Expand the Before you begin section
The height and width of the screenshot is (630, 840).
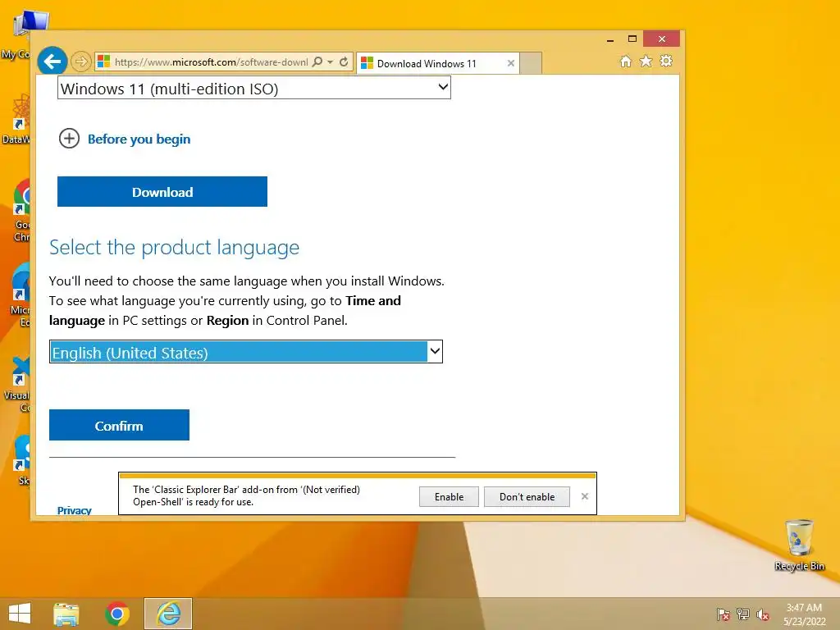click(x=69, y=138)
